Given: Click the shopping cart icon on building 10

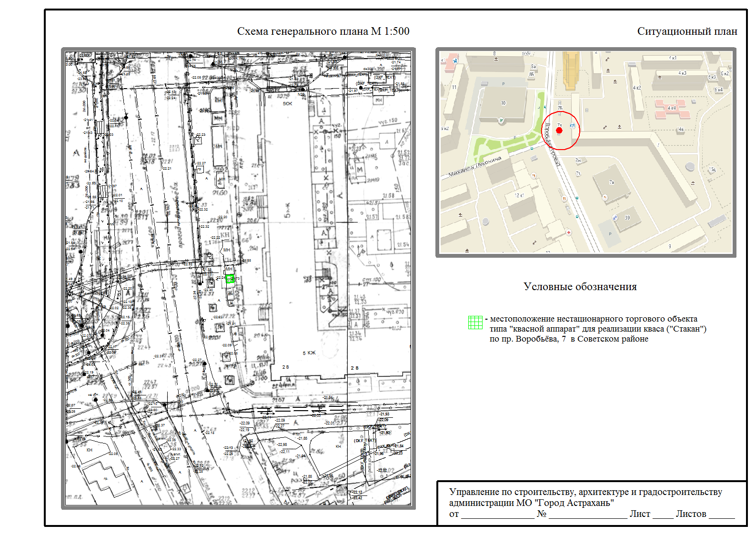Looking at the screenshot, I should click(501, 121).
